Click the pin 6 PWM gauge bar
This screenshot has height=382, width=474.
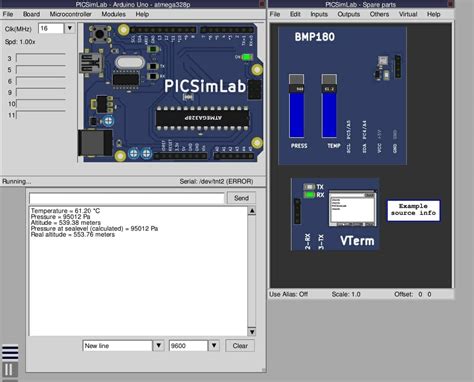[x=41, y=81]
